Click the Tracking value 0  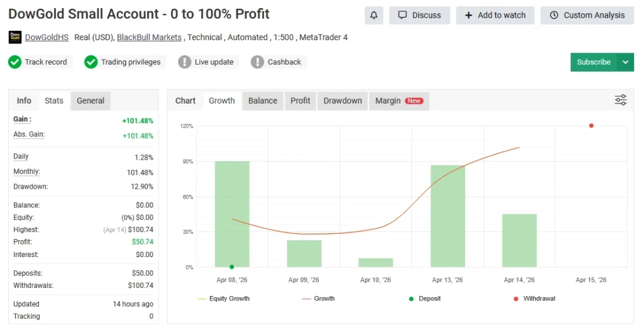tap(151, 316)
